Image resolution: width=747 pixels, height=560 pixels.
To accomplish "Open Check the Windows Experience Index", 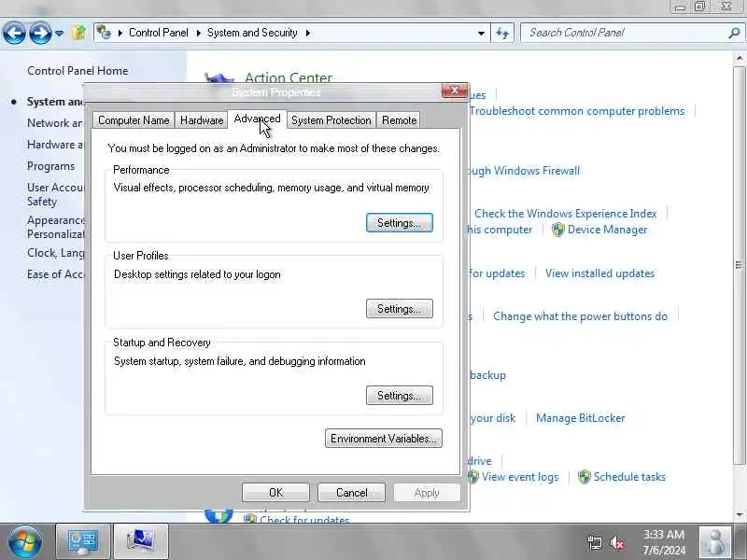I will click(566, 214).
